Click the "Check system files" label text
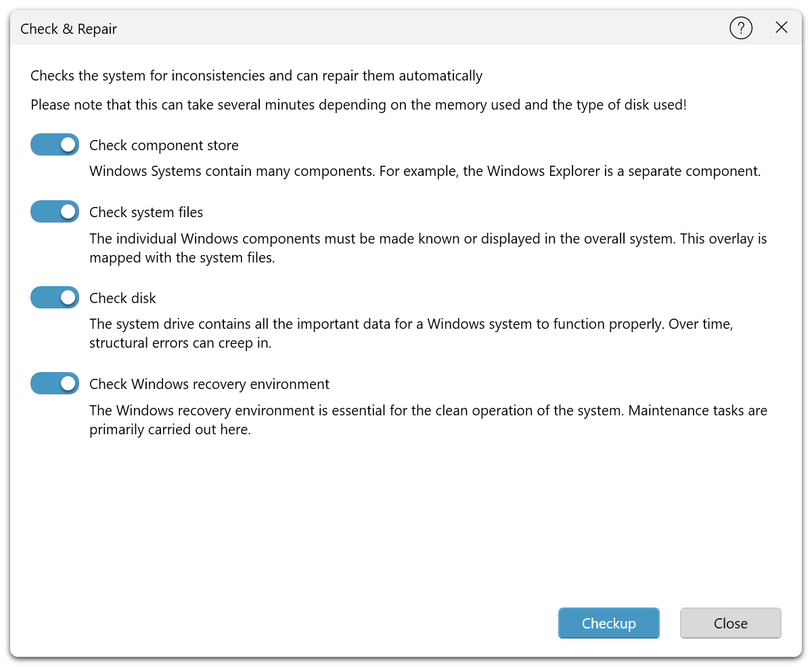This screenshot has height=667, width=812. point(146,212)
